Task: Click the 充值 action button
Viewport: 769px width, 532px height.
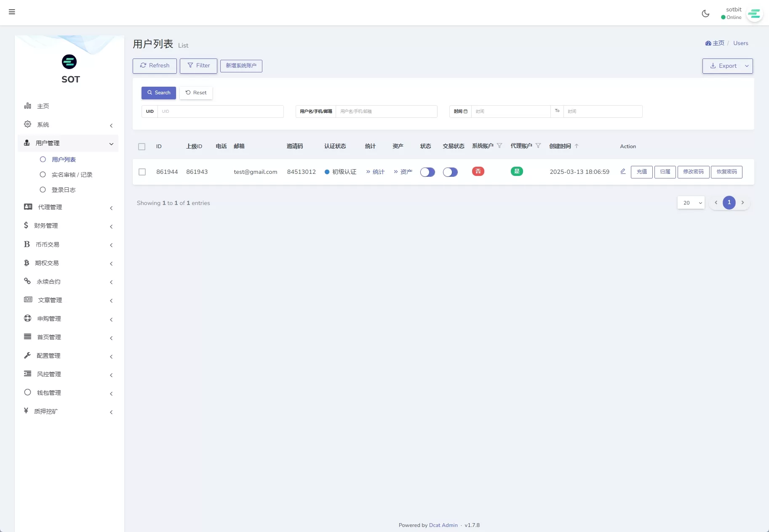Action: pos(641,172)
